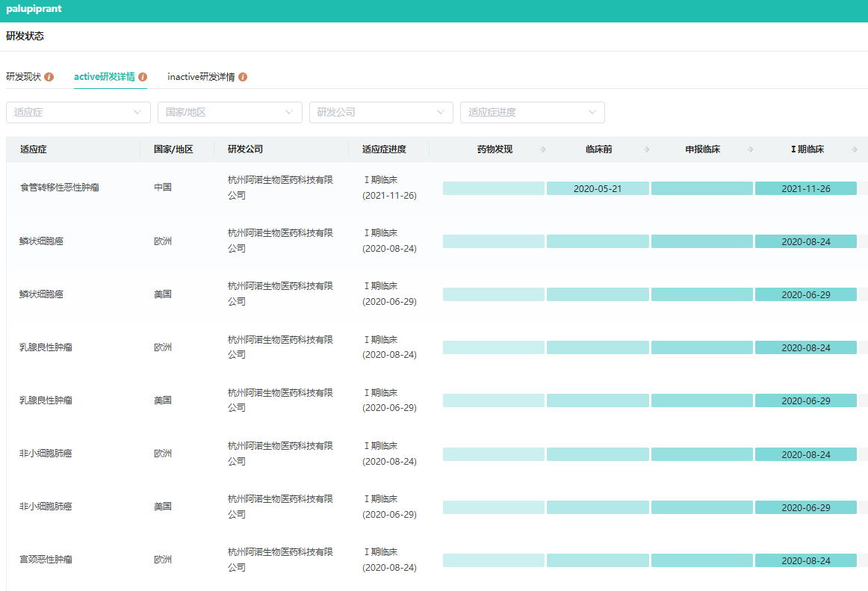This screenshot has width=868, height=591.
Task: Click arrow icon after 临床前 column header
Action: (x=647, y=149)
